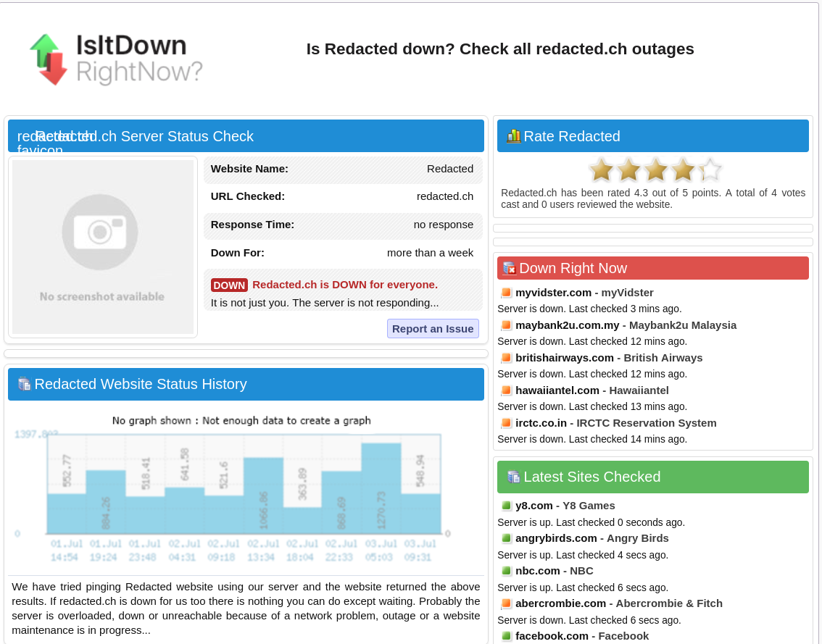Click the Response Time value 'no response'
The height and width of the screenshot is (644, 822).
pyautogui.click(x=444, y=225)
